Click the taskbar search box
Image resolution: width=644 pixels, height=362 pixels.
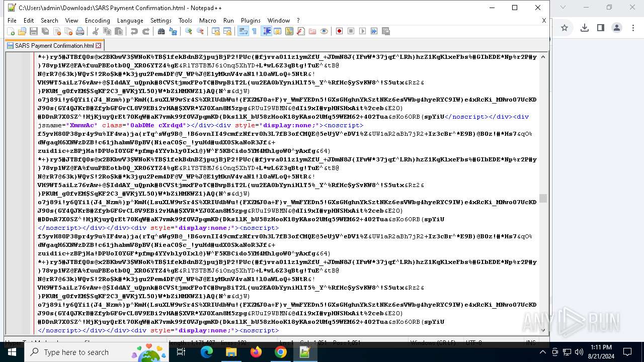tap(96, 352)
